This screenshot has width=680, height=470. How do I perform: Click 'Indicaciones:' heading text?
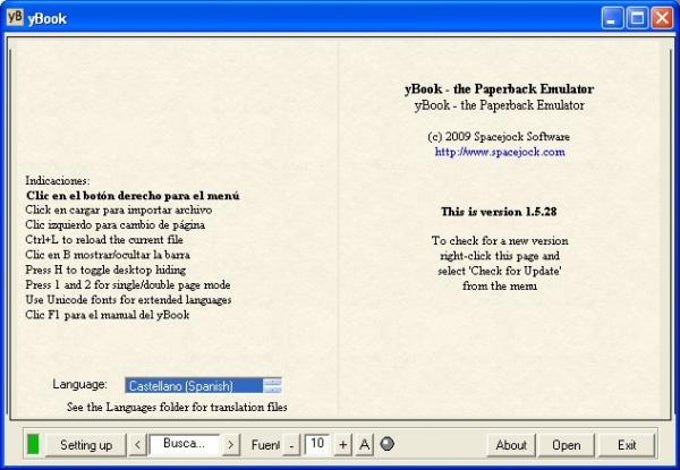58,180
